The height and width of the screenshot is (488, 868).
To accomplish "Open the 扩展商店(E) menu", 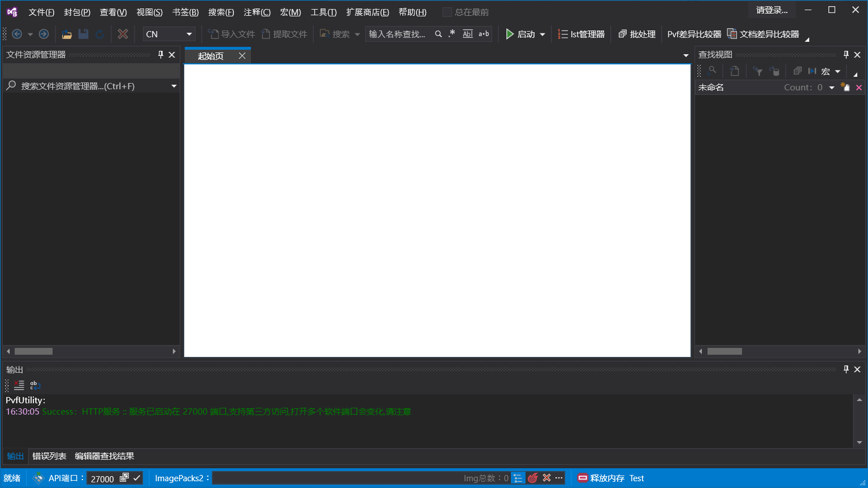I will click(367, 12).
